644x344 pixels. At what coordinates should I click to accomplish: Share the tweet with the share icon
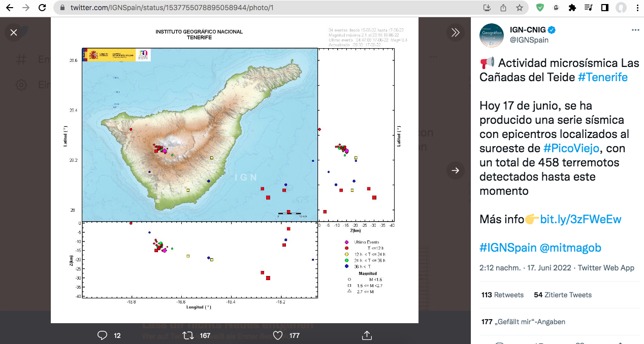click(x=367, y=335)
